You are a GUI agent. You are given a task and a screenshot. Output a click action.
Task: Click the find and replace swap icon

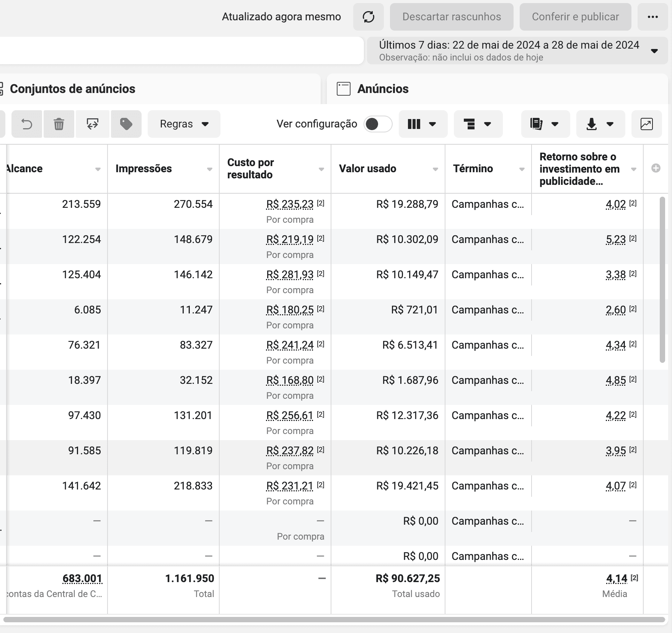93,124
